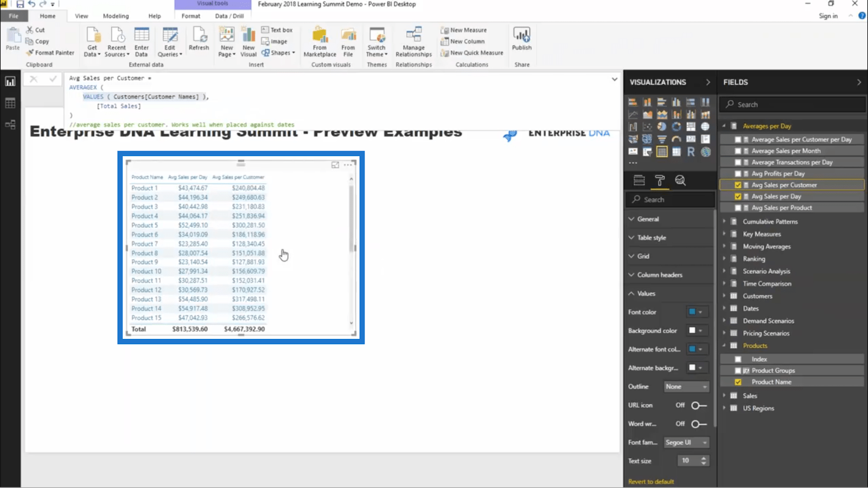Toggle focus mode on the table visual
This screenshot has height=488, width=868.
click(335, 165)
